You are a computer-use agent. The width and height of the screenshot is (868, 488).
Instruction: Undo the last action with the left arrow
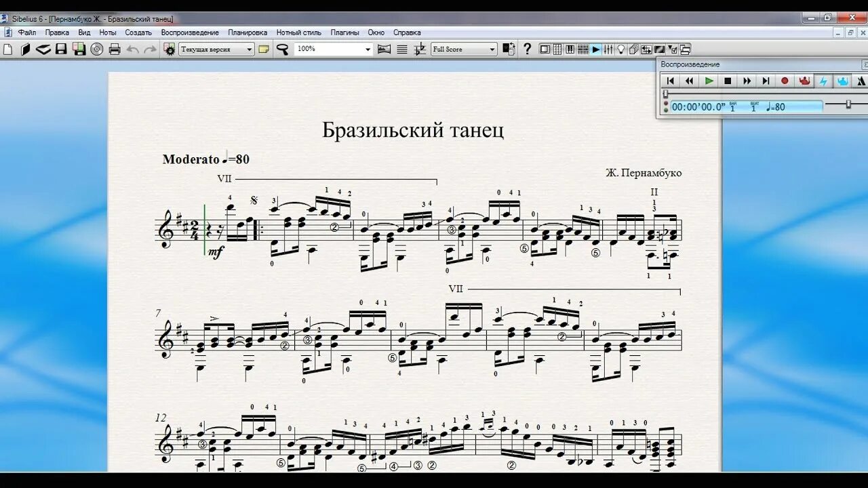(x=133, y=49)
